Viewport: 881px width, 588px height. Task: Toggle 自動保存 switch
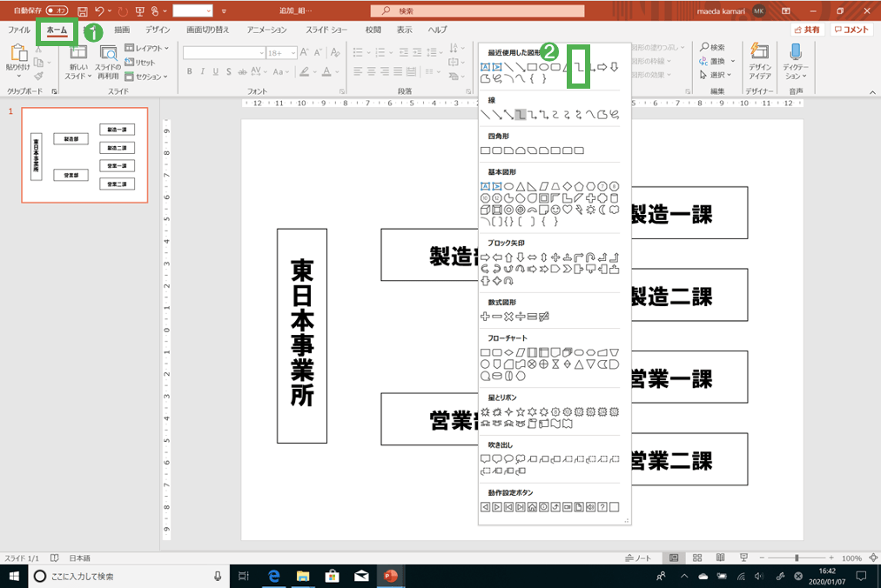click(x=57, y=10)
